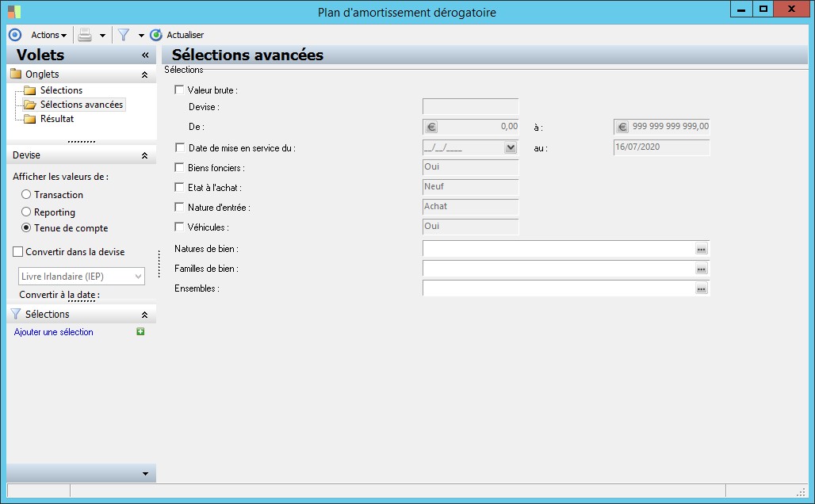
Task: Open the Résultat tab in the tree
Action: (x=57, y=119)
